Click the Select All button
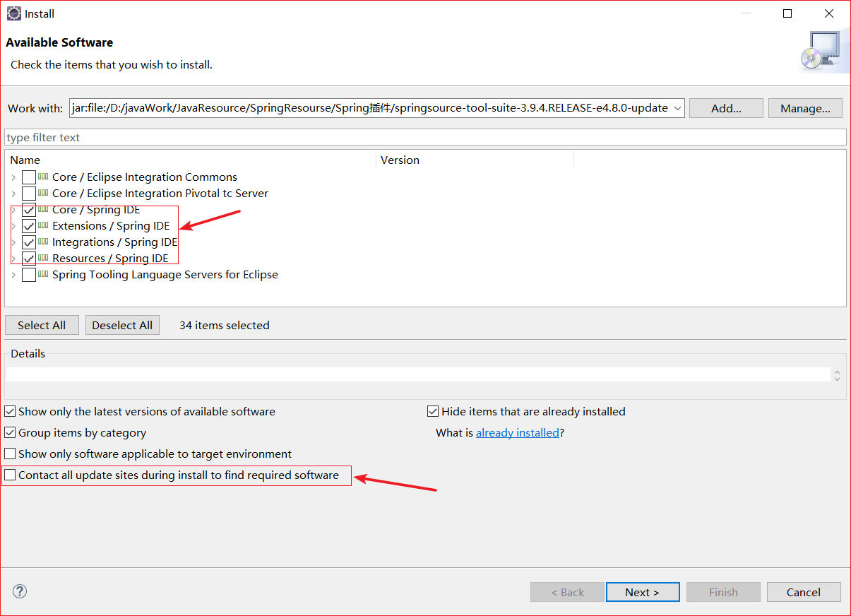 [x=42, y=325]
